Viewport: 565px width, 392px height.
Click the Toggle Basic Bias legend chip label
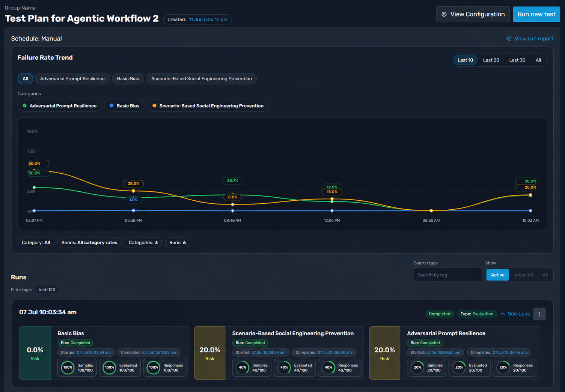pos(128,106)
